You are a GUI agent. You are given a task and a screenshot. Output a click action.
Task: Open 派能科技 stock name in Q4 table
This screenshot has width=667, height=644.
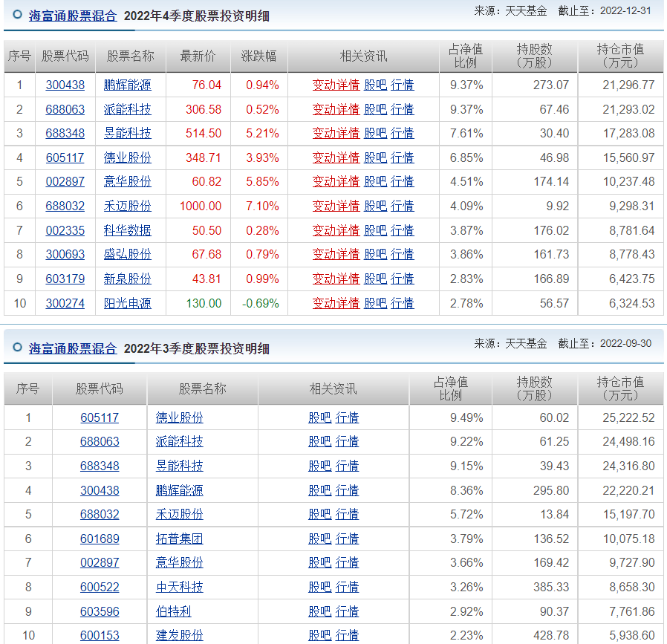(128, 109)
